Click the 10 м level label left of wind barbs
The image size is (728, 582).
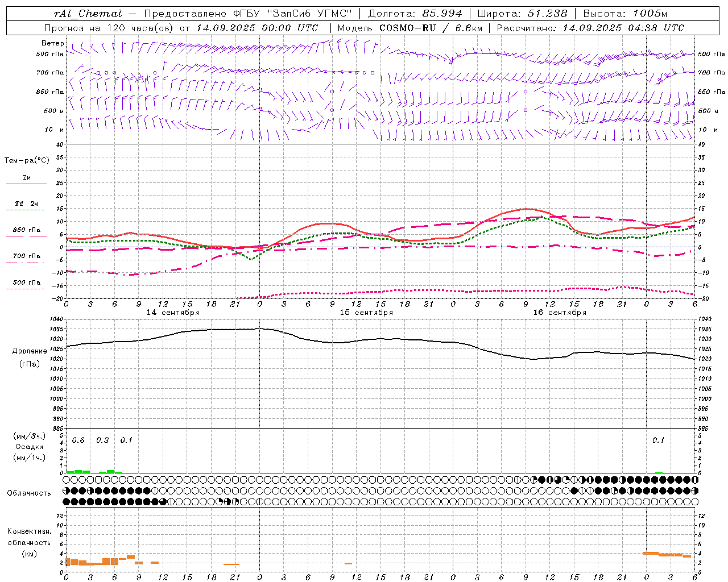click(55, 130)
